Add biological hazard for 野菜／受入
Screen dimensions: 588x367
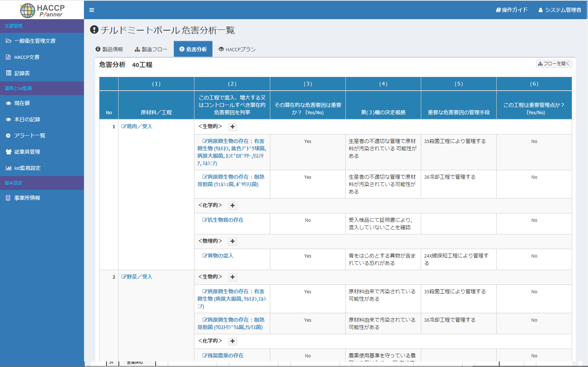tap(232, 277)
